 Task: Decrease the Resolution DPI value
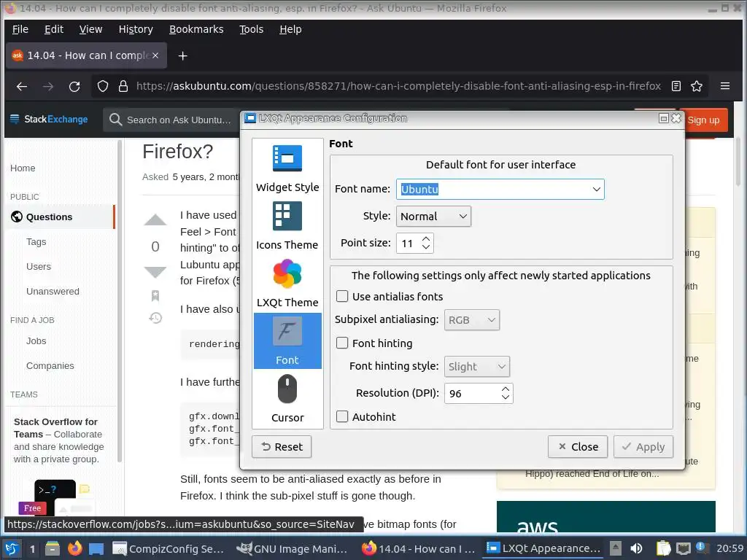[506, 397]
